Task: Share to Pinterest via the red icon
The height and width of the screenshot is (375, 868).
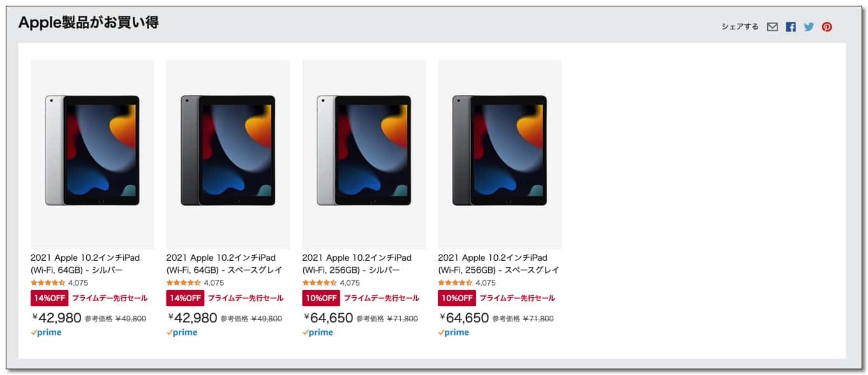Action: pos(827,27)
